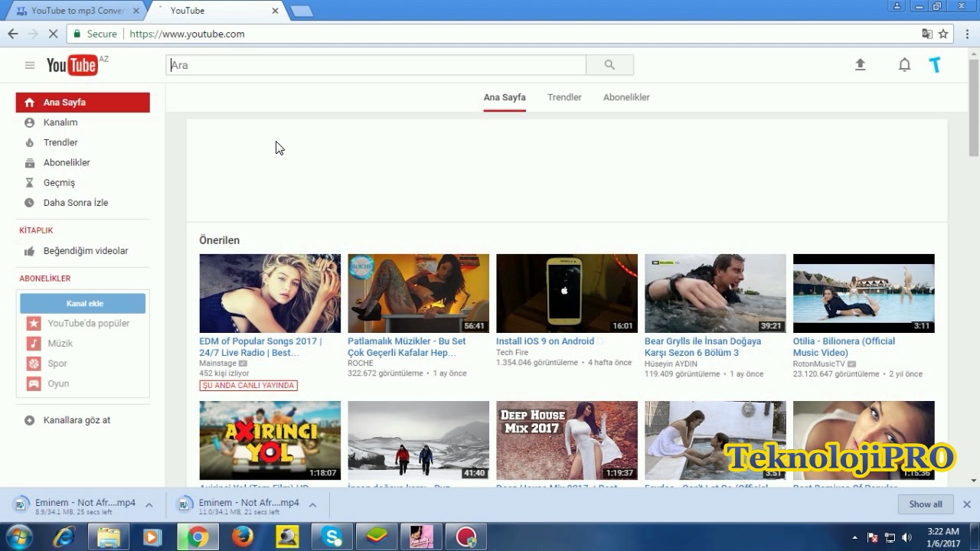
Task: Expand second Eminem download options arrow
Action: click(x=312, y=505)
